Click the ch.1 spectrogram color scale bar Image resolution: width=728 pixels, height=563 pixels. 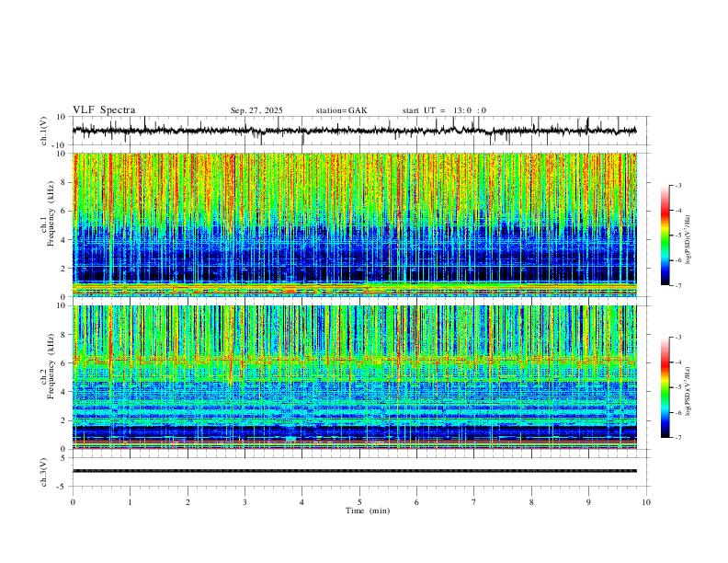coord(665,236)
